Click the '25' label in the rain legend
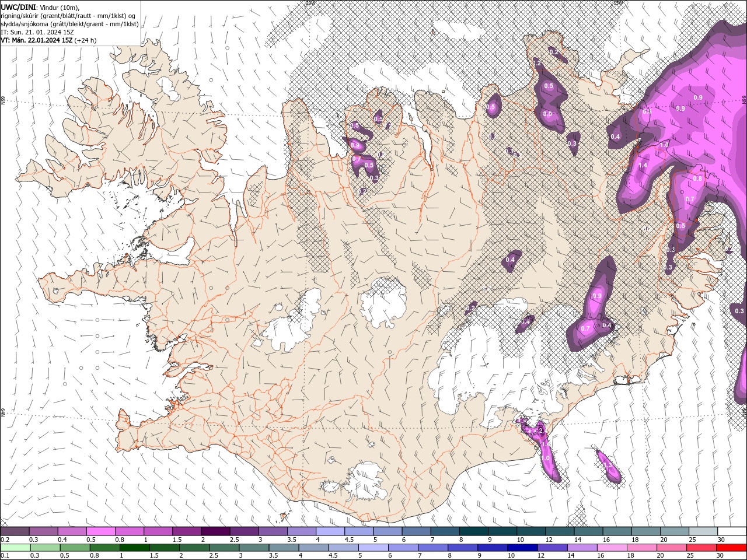 pyautogui.click(x=691, y=556)
